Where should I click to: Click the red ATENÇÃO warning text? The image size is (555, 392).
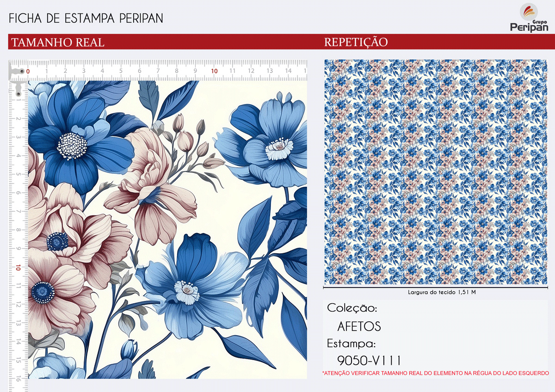click(x=435, y=373)
